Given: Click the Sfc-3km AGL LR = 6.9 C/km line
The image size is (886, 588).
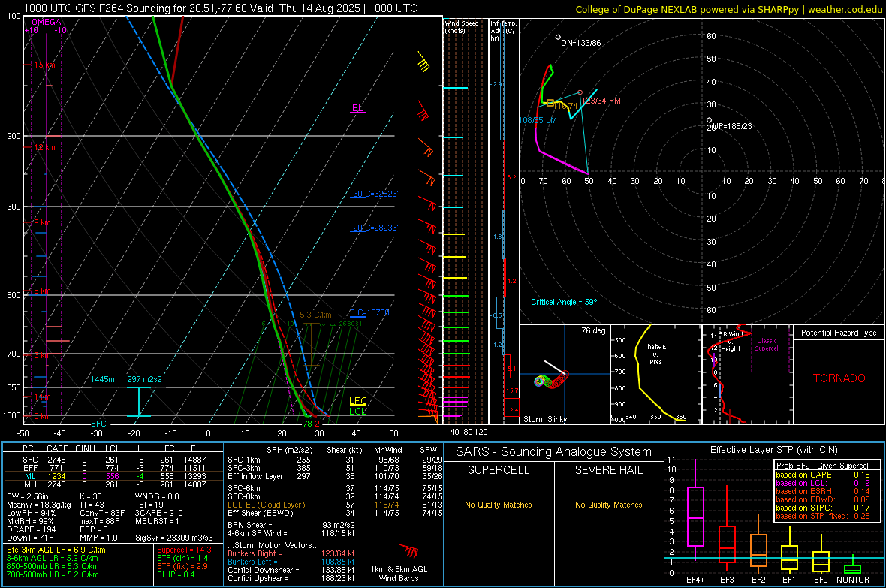Looking at the screenshot, I should tap(56, 550).
